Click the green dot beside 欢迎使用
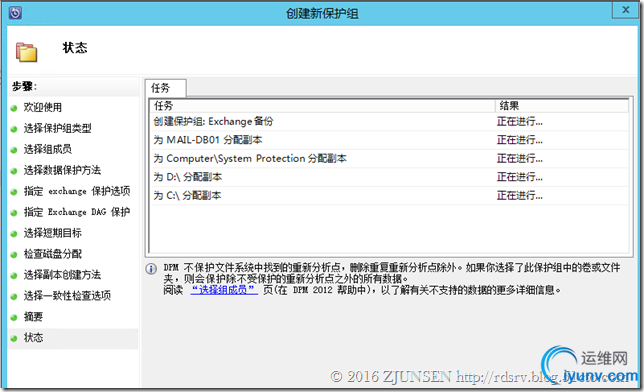Image resolution: width=644 pixels, height=392 pixels. 14,108
